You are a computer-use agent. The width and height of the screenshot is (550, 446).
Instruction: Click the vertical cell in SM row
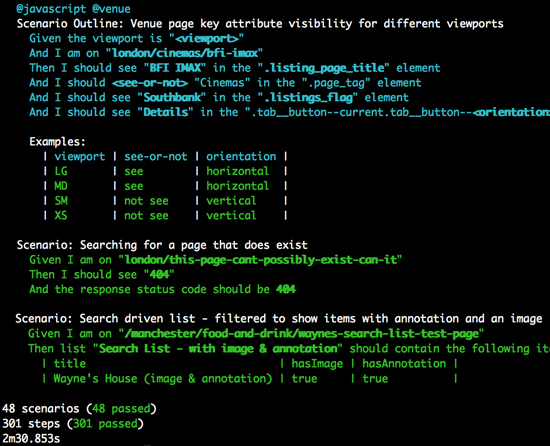pos(231,201)
